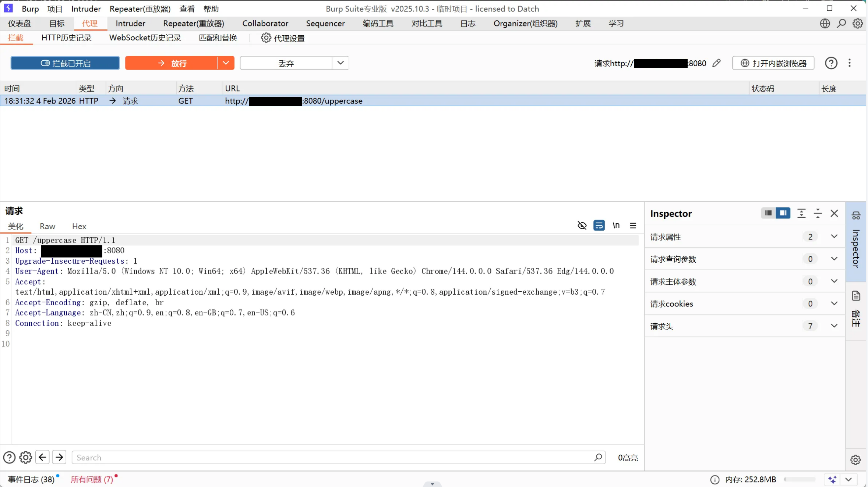Open Inspector settings gear at bottom right
Viewport: 868px width, 487px height.
click(x=855, y=460)
